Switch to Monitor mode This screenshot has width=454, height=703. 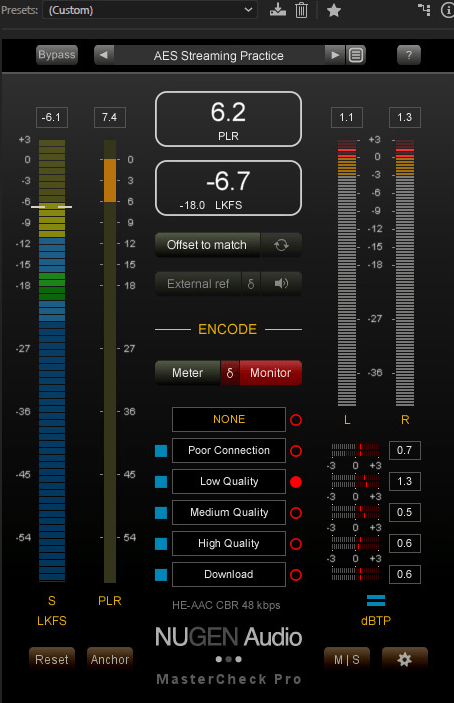(271, 373)
